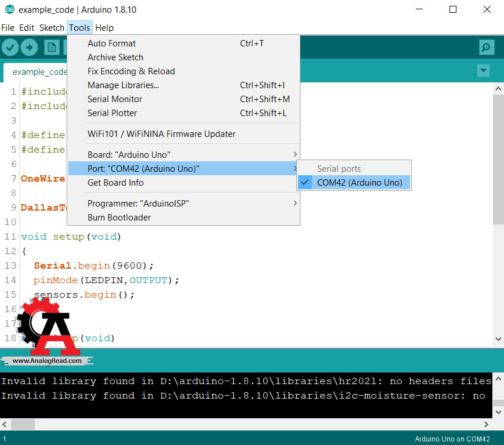The height and width of the screenshot is (445, 504).
Task: Close the open Tools menu
Action: point(79,28)
